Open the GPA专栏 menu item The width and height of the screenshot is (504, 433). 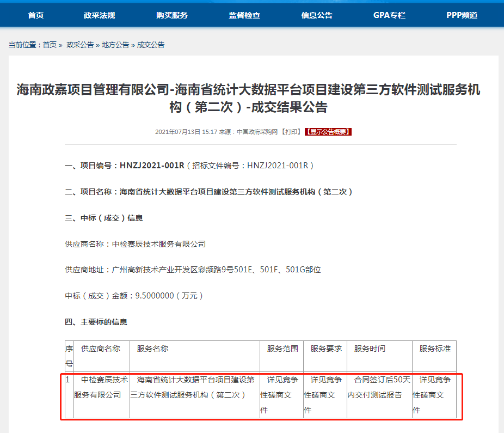pyautogui.click(x=389, y=15)
